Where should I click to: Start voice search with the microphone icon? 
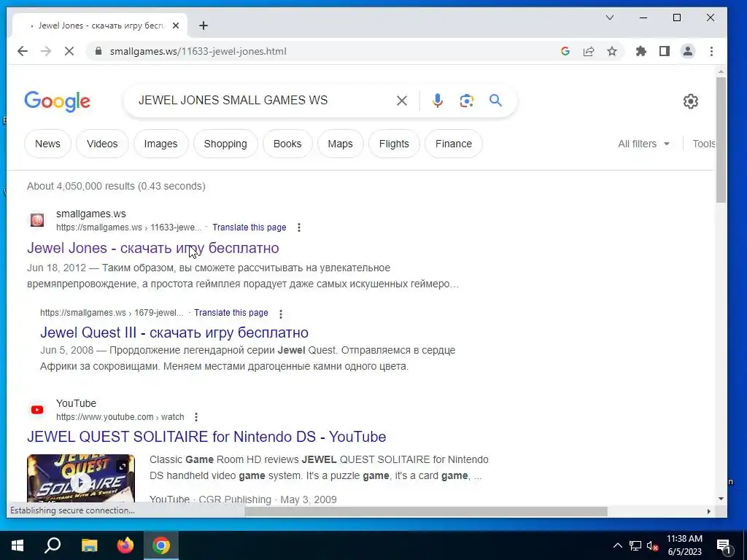click(438, 101)
